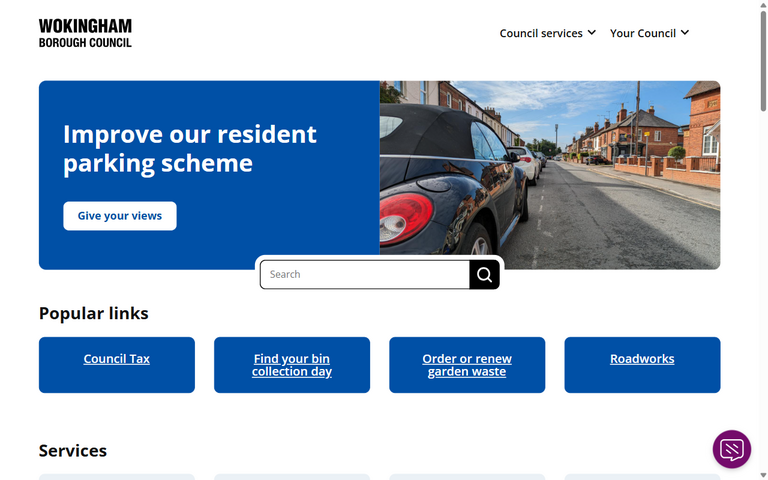The width and height of the screenshot is (768, 480).
Task: Click the Give your views button
Action: [x=120, y=216]
